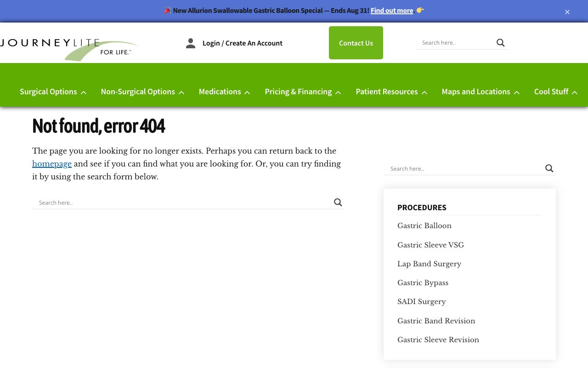Click the JourneyLite For Life logo

tap(69, 49)
